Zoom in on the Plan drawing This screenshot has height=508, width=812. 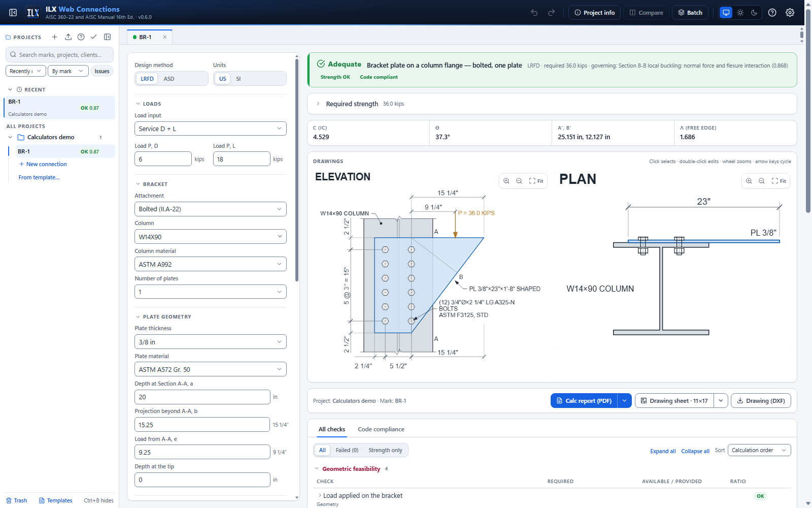point(749,181)
